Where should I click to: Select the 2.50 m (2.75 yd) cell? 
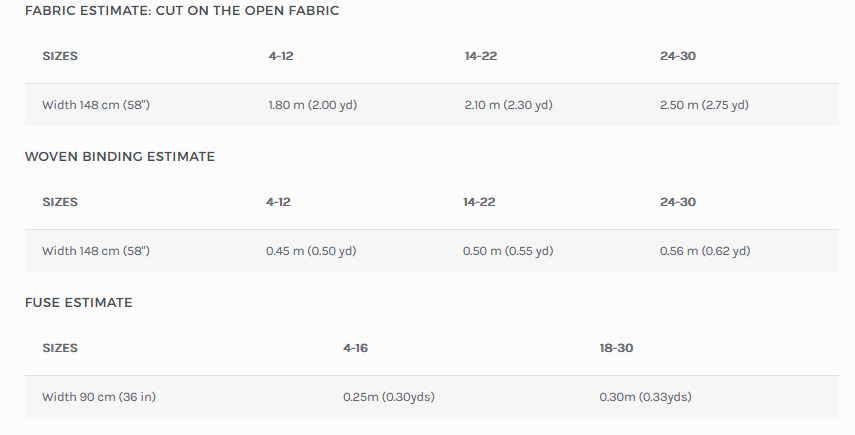(x=704, y=105)
